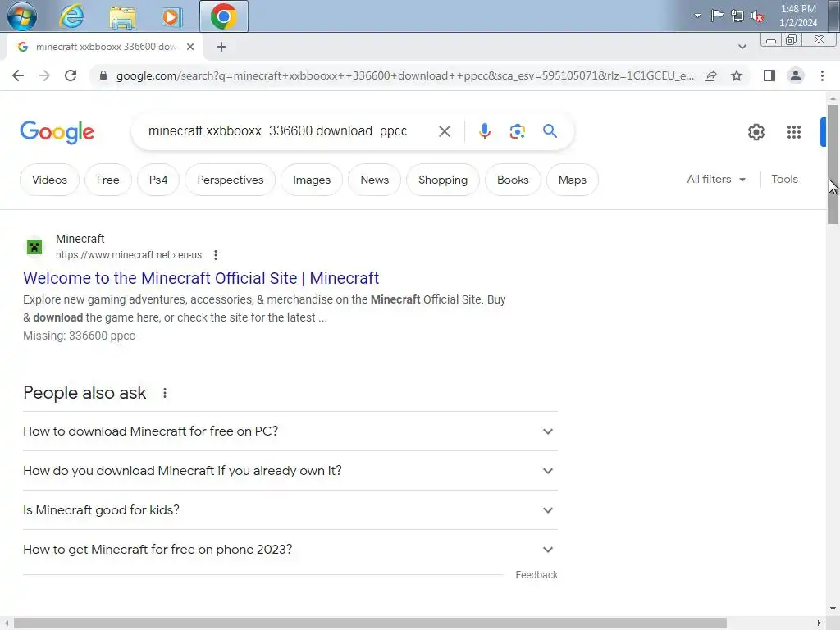840x630 pixels.
Task: Select the Free filter chip
Action: 107,180
